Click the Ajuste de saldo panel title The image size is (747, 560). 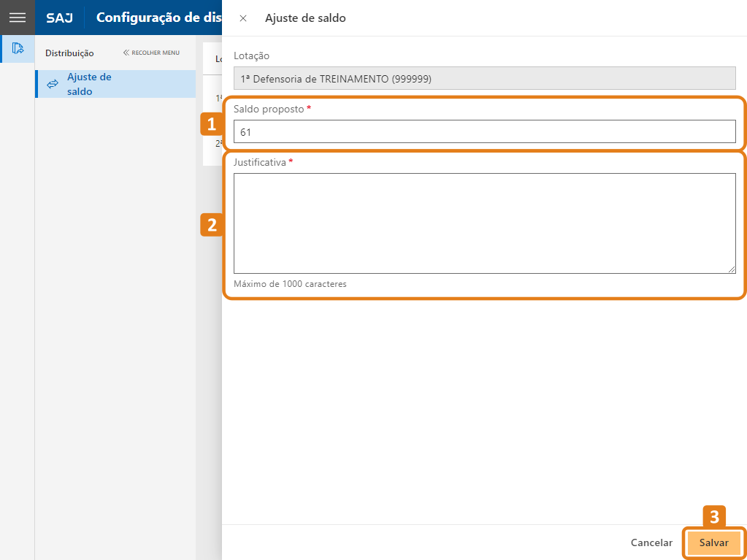pyautogui.click(x=305, y=18)
